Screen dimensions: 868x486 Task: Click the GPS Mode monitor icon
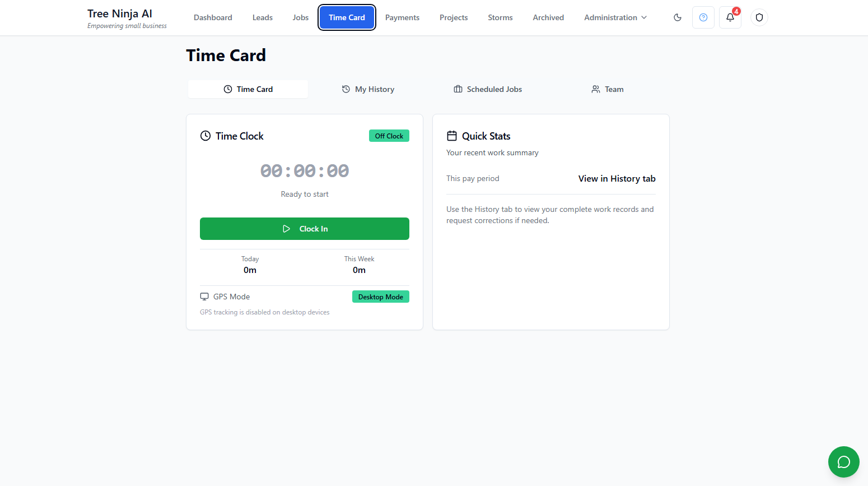tap(204, 297)
